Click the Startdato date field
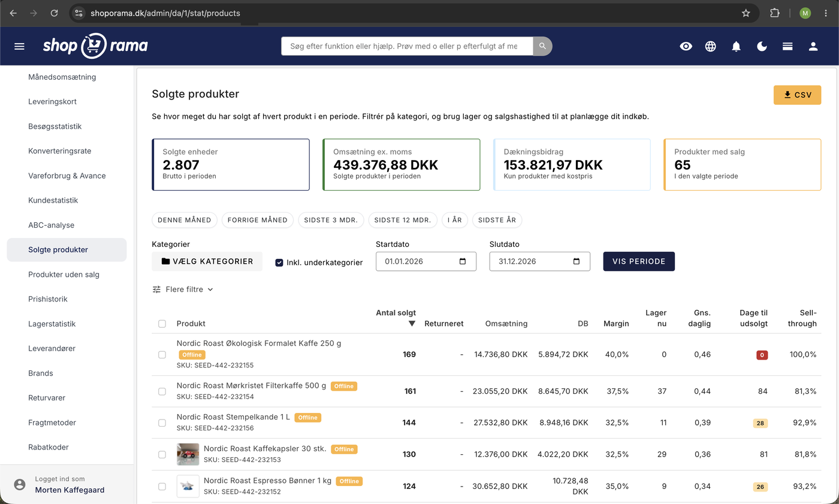Image resolution: width=839 pixels, height=504 pixels. (426, 261)
